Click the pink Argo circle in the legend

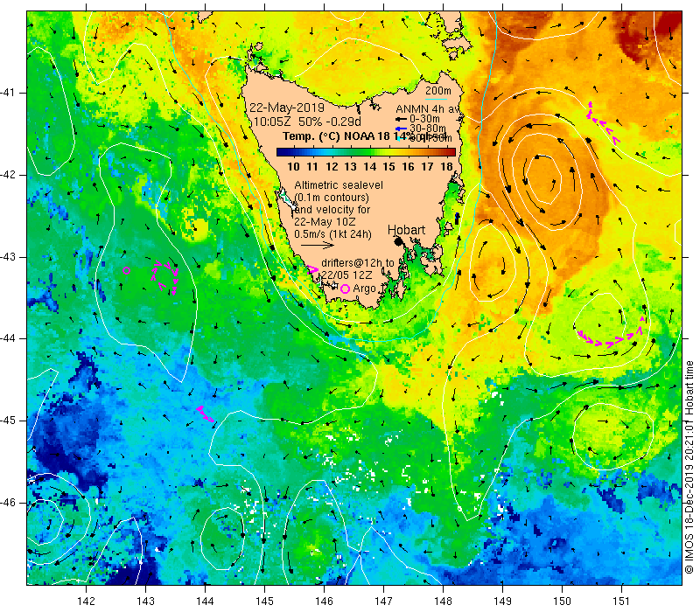pos(345,289)
